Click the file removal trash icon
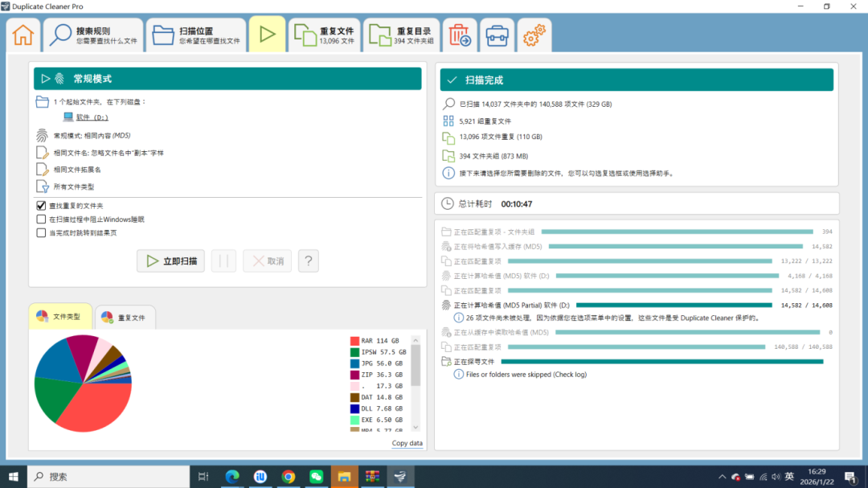The width and height of the screenshot is (868, 488). click(x=460, y=35)
